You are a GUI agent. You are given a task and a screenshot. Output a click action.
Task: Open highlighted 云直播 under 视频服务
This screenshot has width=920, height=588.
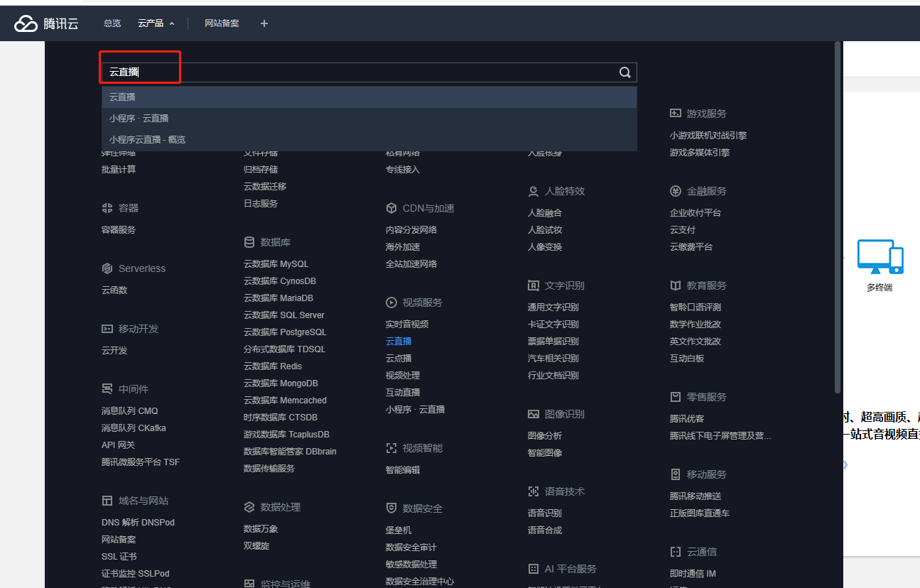point(399,342)
